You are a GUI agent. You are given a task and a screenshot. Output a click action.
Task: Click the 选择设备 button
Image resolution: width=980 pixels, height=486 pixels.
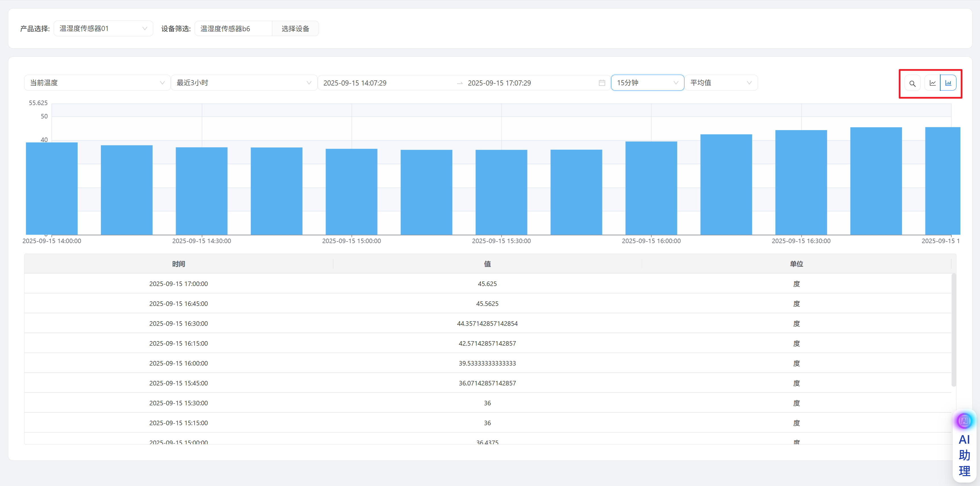click(x=295, y=29)
